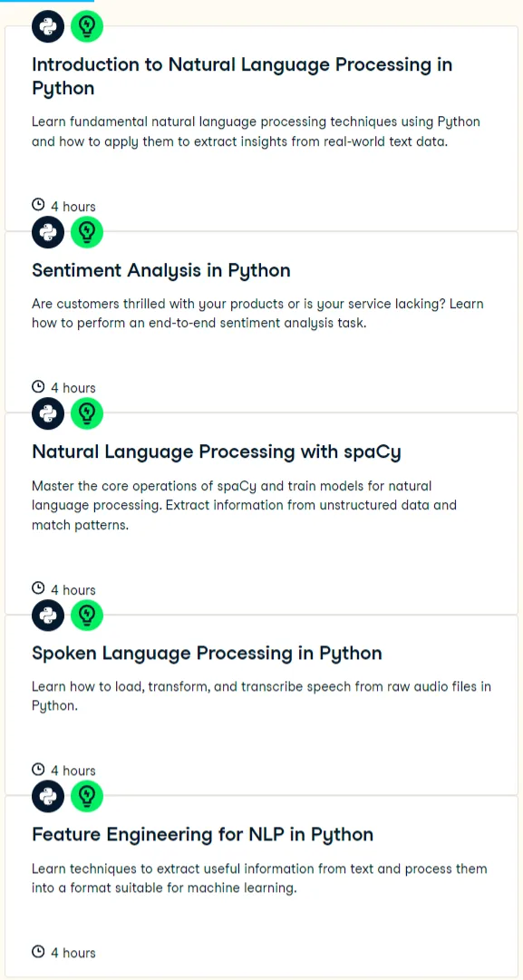Click Python icon above Spoken Language Processing

[48, 616]
